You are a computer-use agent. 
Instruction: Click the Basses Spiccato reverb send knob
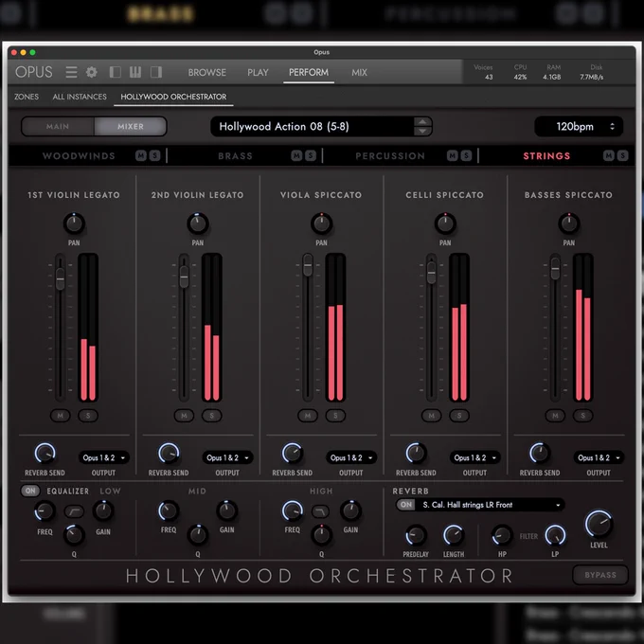[x=539, y=454]
